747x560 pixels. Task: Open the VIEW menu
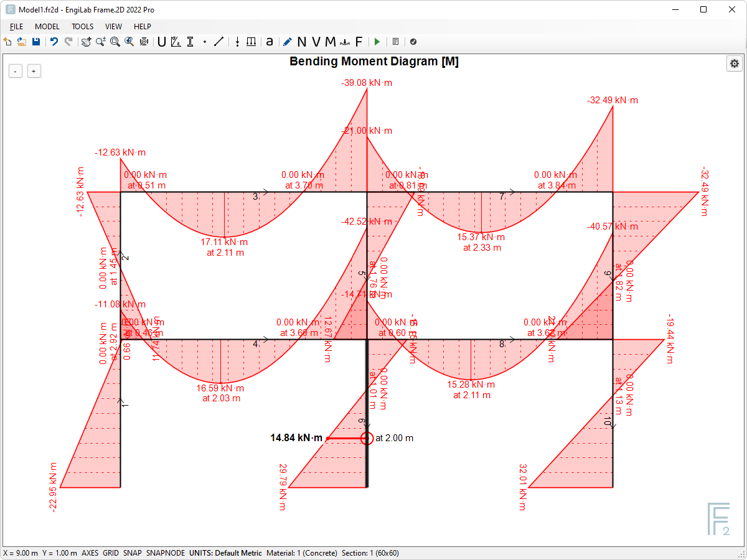tap(113, 26)
